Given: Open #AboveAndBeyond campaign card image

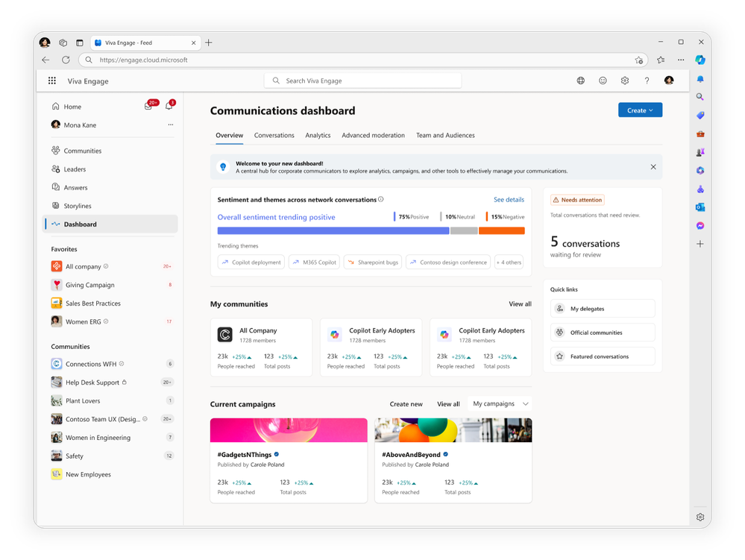Looking at the screenshot, I should click(x=453, y=430).
